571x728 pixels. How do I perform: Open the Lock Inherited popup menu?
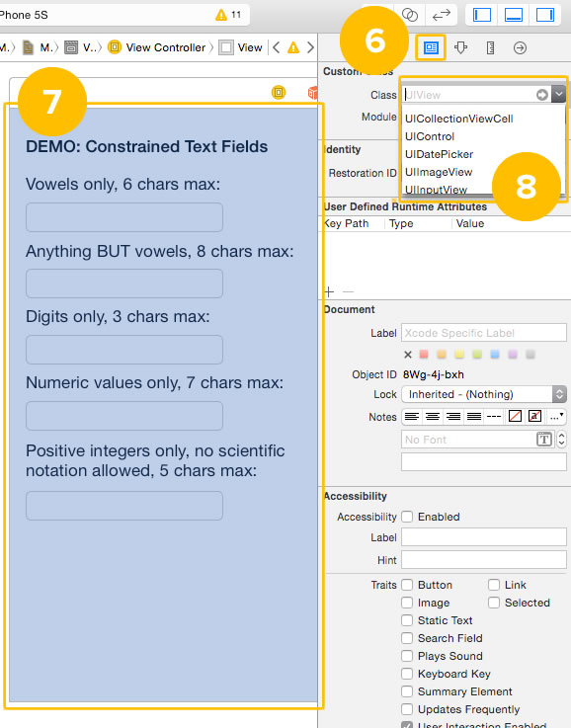[484, 394]
